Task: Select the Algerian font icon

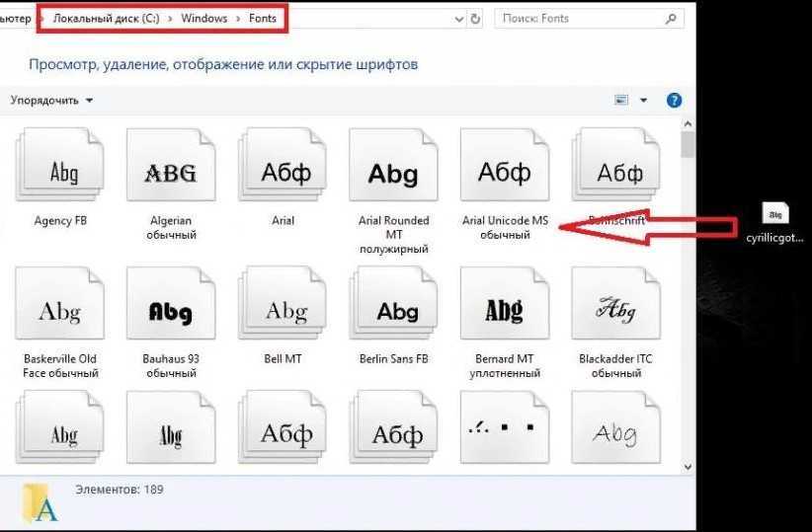Action: [171, 173]
